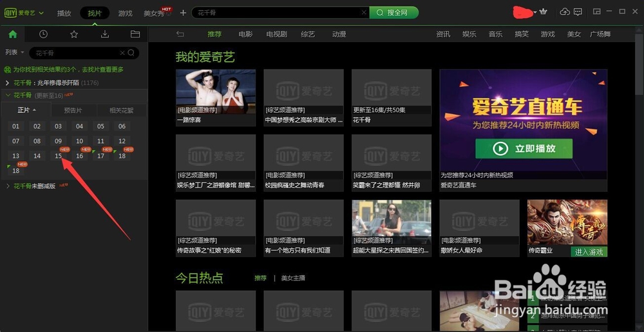Click the magnifier in the sidebar search
The width and height of the screenshot is (644, 332).
click(x=131, y=53)
